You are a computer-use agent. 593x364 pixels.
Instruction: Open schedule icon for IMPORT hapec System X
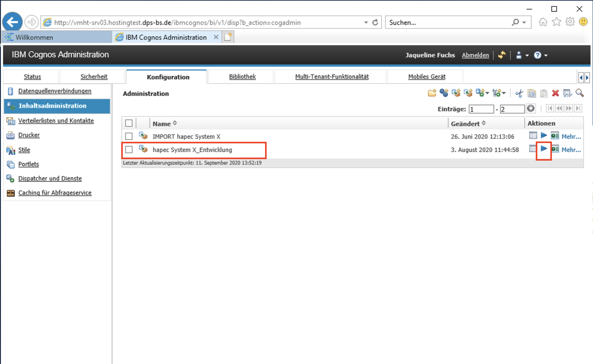click(x=555, y=136)
